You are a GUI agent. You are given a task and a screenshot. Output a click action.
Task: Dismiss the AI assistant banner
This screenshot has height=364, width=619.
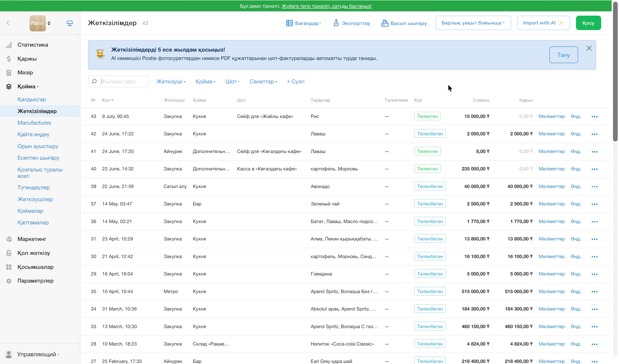click(589, 48)
